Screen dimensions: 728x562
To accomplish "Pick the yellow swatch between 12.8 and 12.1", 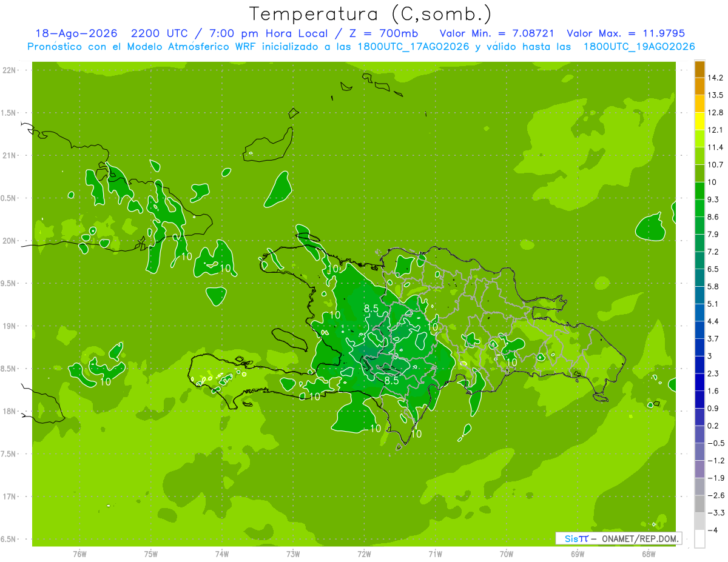I will tap(699, 121).
